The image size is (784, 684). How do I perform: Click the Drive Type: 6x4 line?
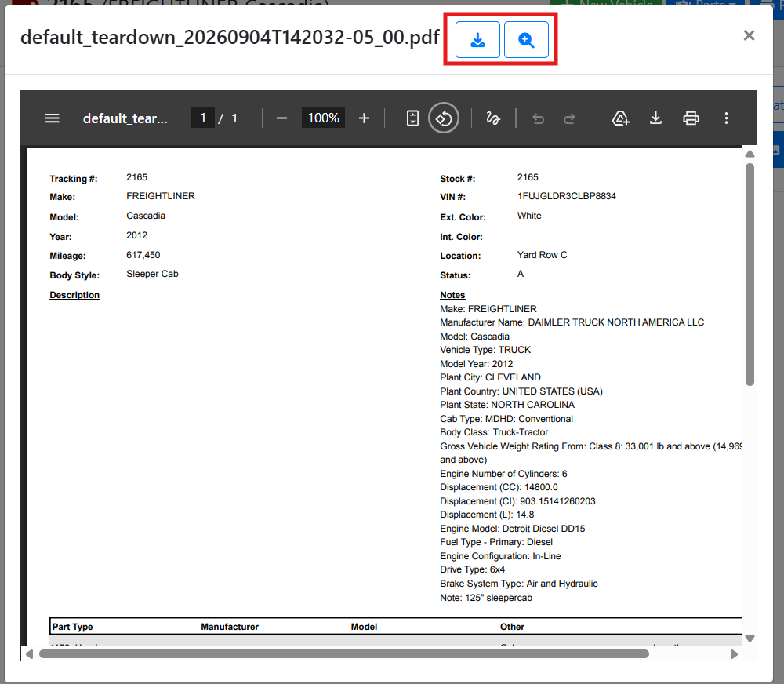pyautogui.click(x=473, y=570)
